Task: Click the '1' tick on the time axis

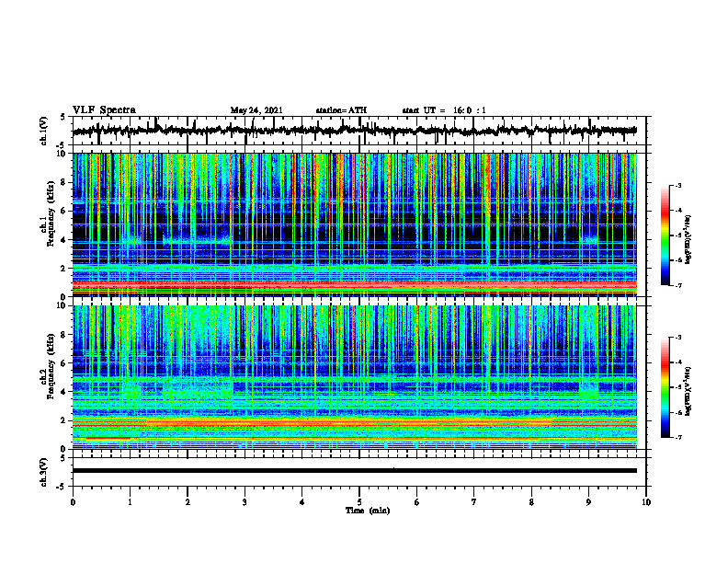Action: point(130,502)
